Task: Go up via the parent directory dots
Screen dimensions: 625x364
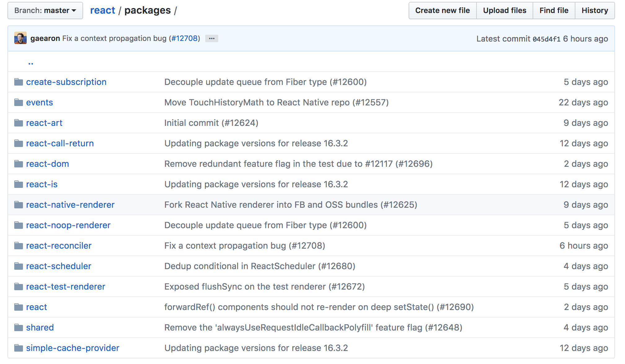Action: tap(31, 62)
